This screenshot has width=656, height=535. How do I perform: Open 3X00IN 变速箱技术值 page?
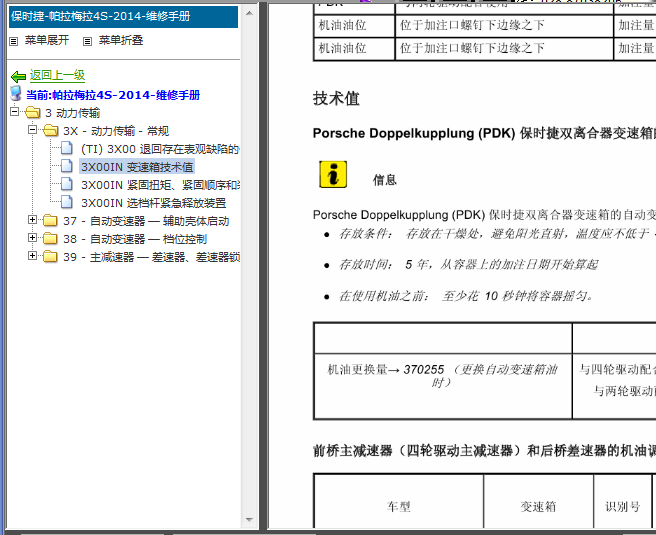tap(137, 167)
